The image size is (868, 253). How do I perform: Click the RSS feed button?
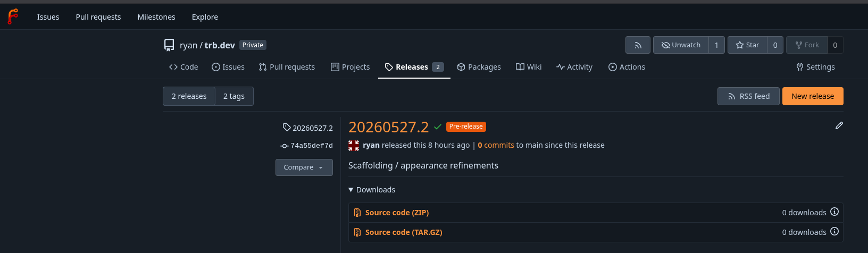pyautogui.click(x=748, y=96)
